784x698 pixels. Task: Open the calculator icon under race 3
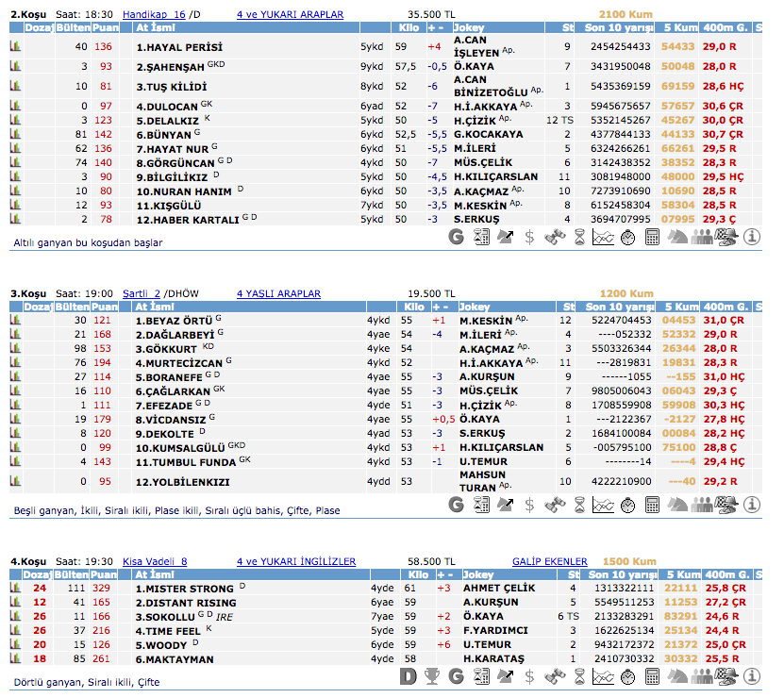pos(652,505)
